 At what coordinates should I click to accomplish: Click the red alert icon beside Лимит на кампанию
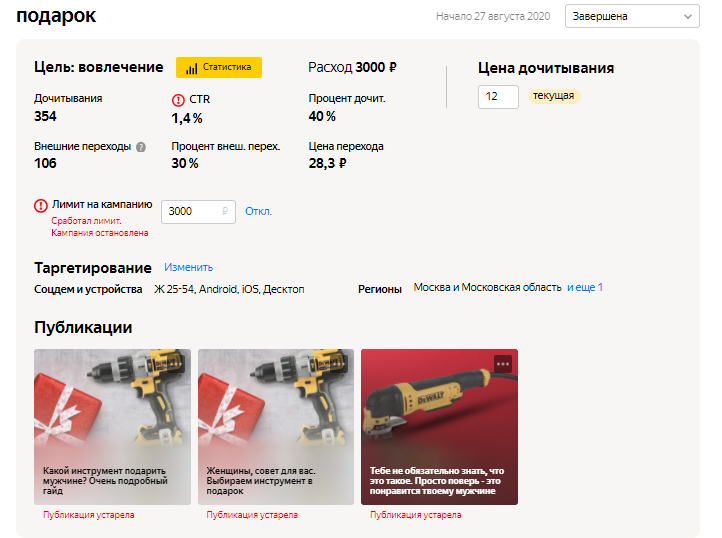point(41,205)
